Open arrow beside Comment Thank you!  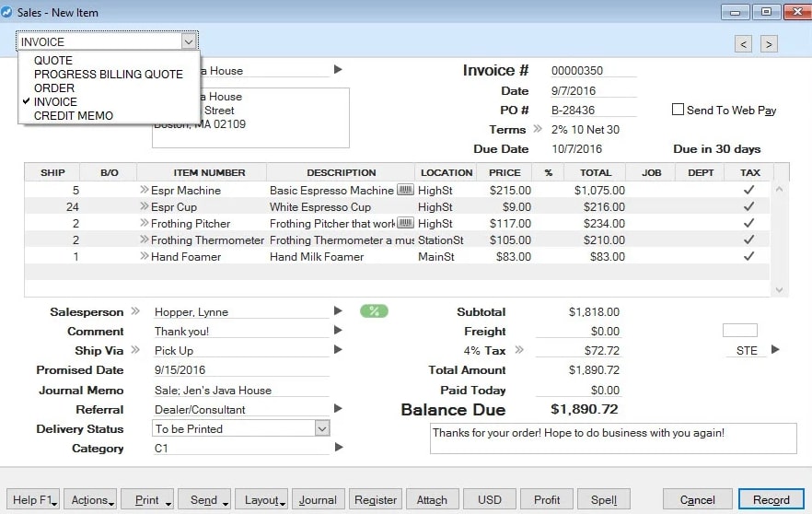[338, 330]
